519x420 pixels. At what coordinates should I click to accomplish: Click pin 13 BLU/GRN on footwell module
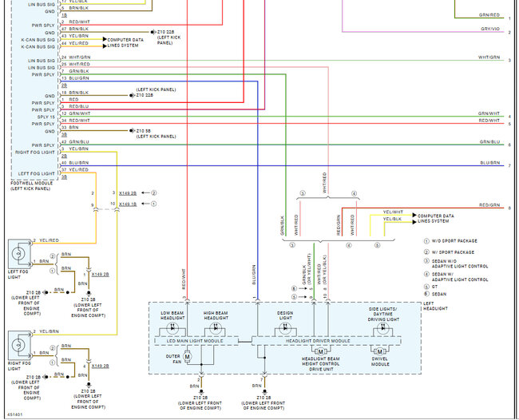pos(75,78)
